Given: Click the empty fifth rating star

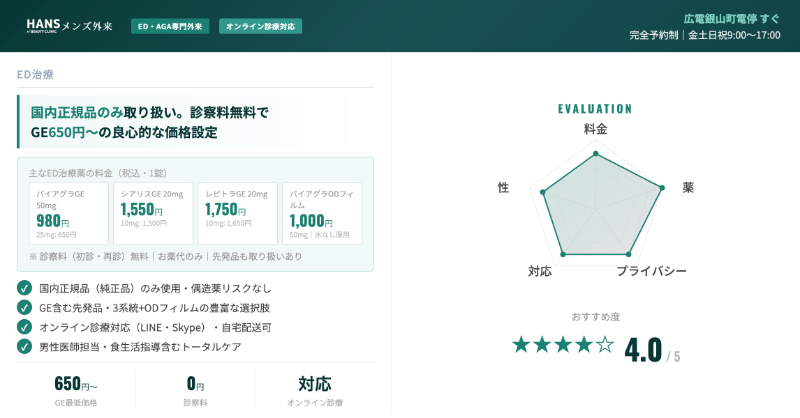Looking at the screenshot, I should tap(605, 345).
